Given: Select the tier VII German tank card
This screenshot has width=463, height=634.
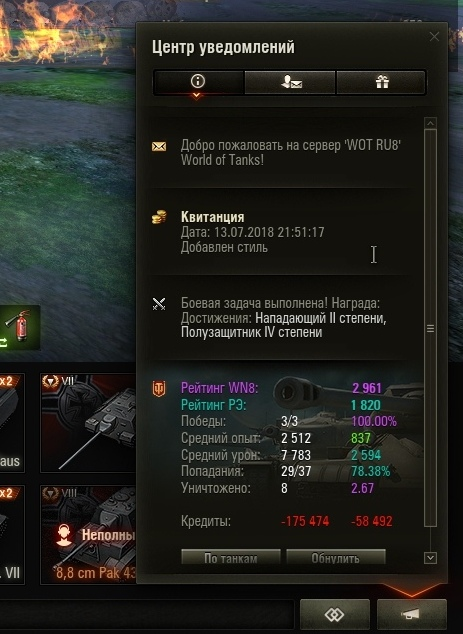Looking at the screenshot, I should (88, 423).
